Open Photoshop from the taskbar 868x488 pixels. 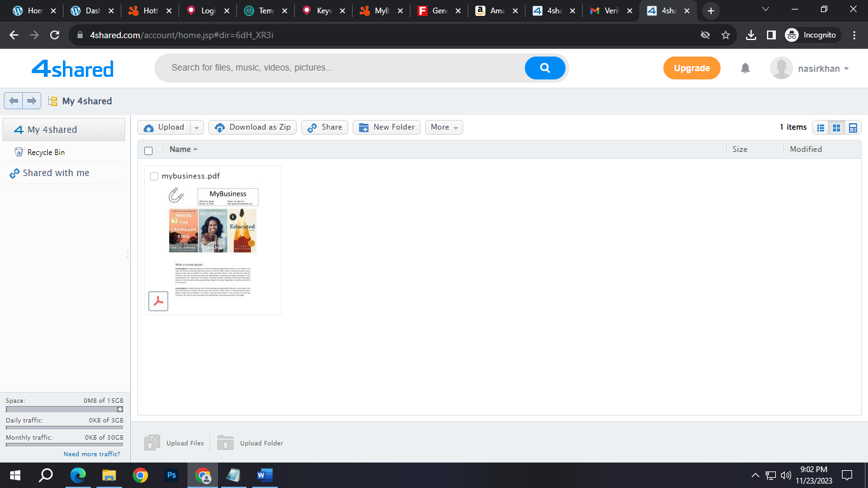click(171, 475)
